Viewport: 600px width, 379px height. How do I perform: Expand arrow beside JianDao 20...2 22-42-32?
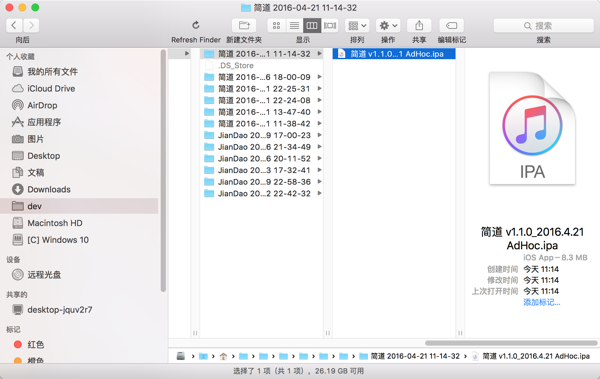point(319,193)
